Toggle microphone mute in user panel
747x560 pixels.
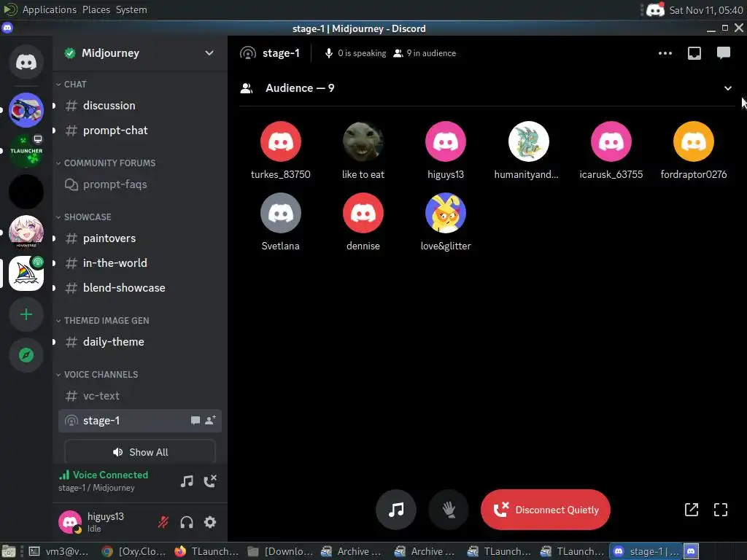click(x=163, y=522)
